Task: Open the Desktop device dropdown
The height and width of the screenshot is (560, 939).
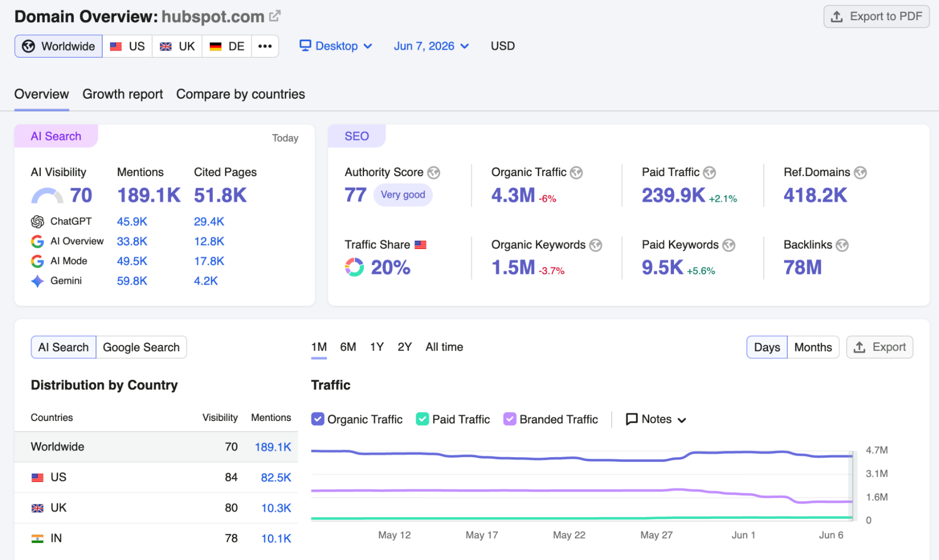Action: [336, 46]
